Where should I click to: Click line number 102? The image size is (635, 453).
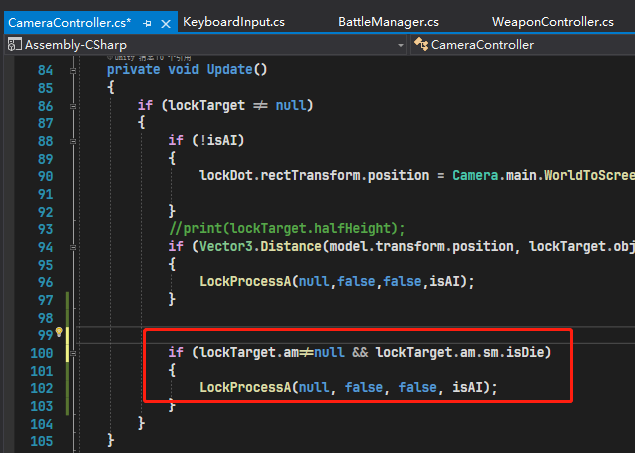pyautogui.click(x=42, y=388)
